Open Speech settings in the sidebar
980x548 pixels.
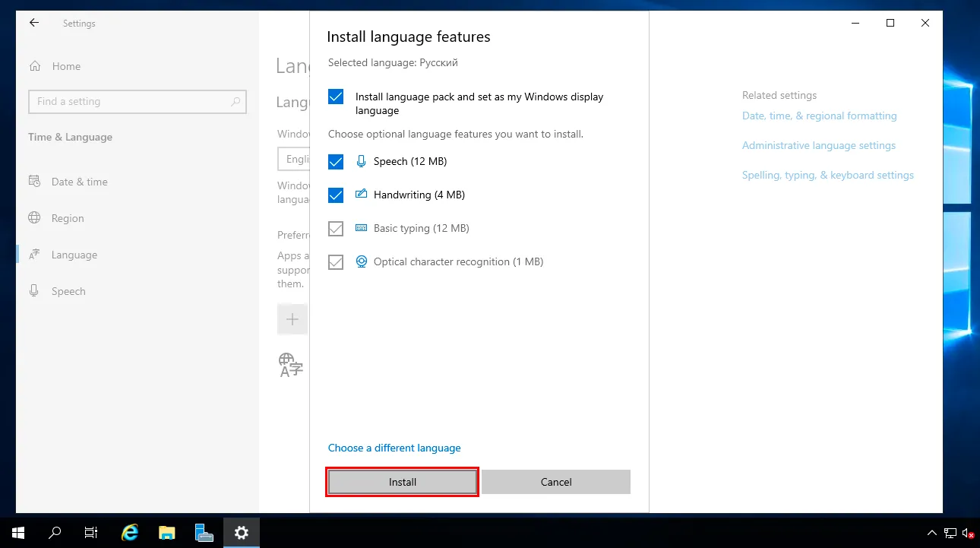[68, 292]
